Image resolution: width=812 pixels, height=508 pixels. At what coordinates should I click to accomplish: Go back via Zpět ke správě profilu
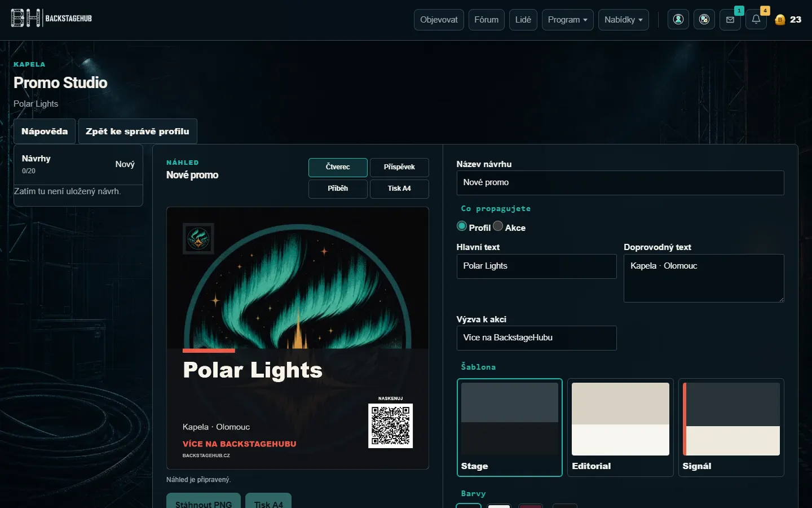(x=138, y=132)
